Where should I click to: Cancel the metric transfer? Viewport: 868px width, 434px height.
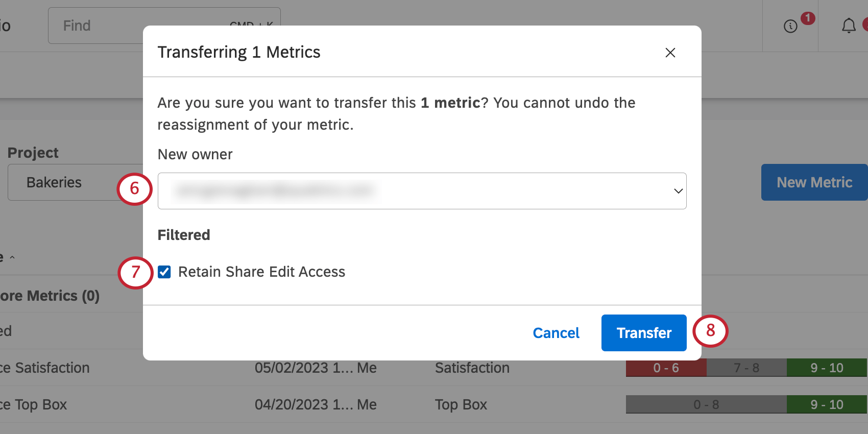click(x=556, y=333)
